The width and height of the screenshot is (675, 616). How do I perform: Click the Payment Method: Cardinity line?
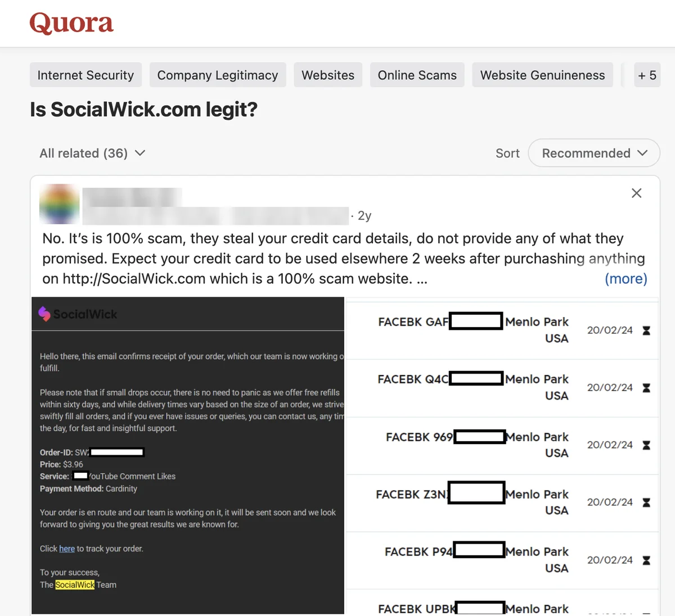88,488
